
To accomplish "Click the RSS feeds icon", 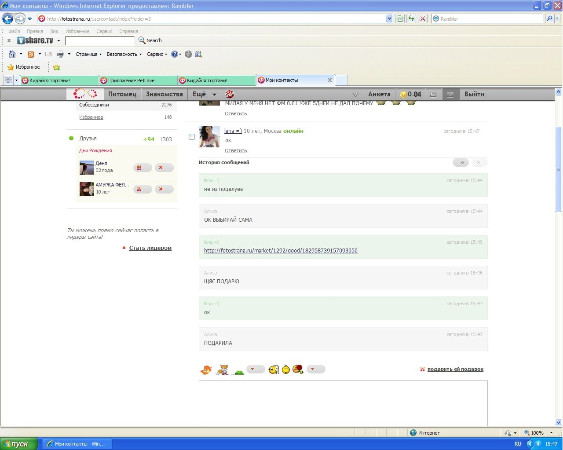I will pos(31,54).
